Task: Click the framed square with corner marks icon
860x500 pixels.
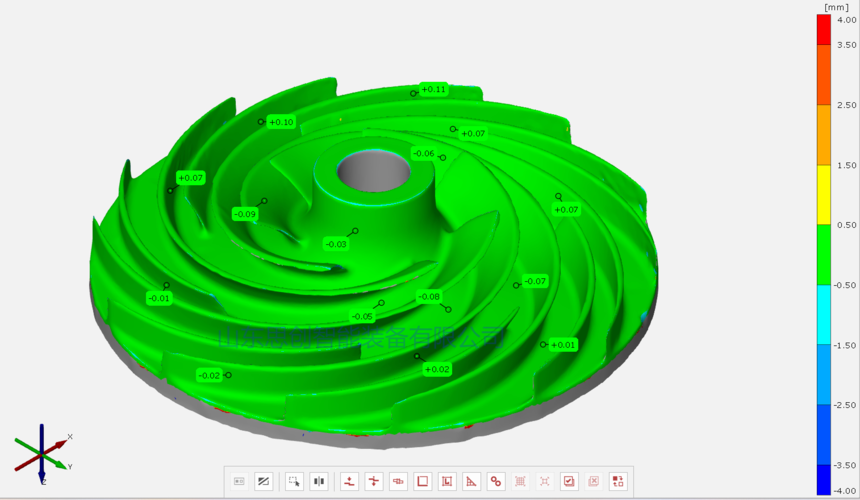Action: (447, 481)
